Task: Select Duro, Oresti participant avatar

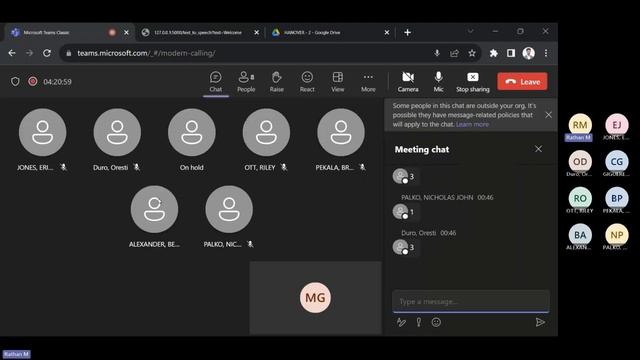Action: [x=117, y=132]
